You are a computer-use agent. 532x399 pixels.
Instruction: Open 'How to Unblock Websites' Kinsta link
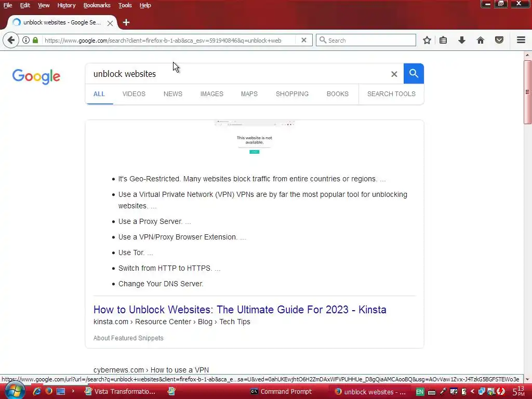[240, 310]
